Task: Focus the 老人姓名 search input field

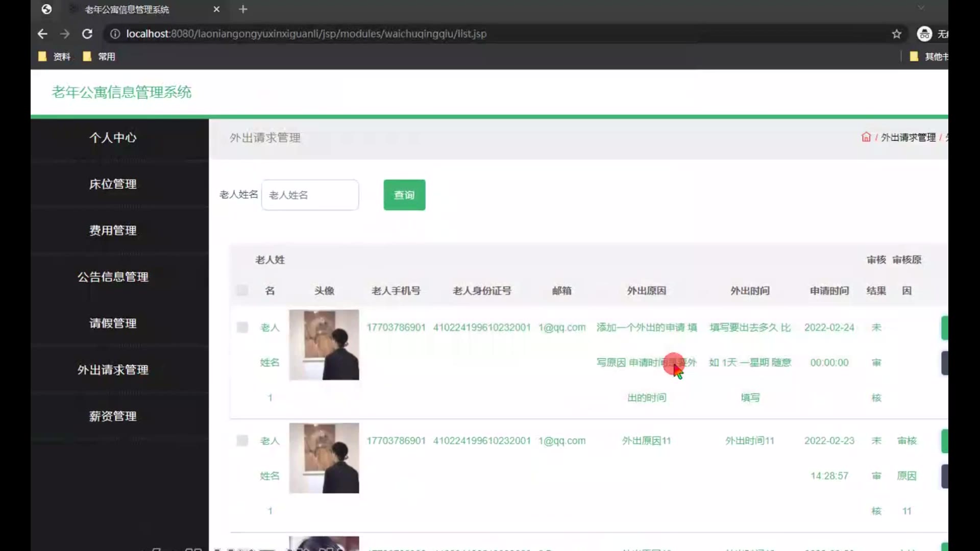Action: click(x=310, y=195)
